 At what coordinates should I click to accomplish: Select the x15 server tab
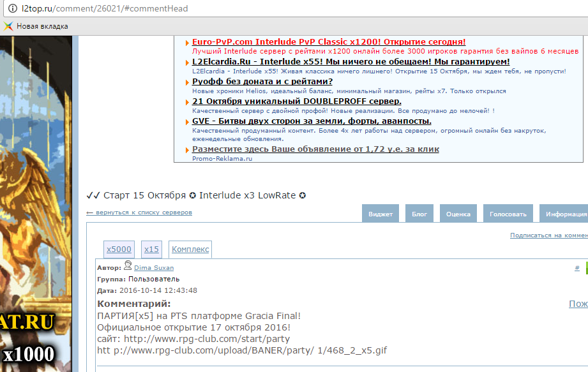point(151,249)
